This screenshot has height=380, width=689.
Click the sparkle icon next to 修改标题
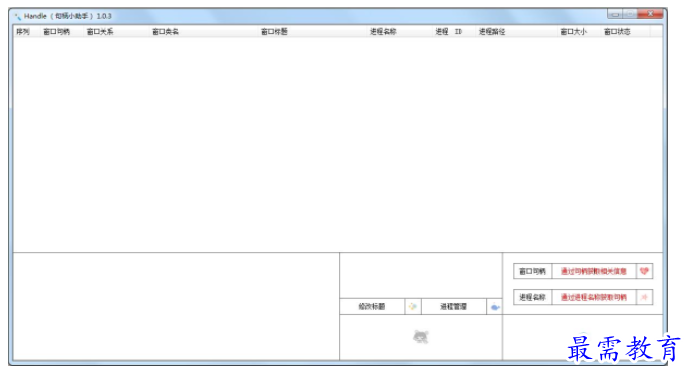click(413, 307)
